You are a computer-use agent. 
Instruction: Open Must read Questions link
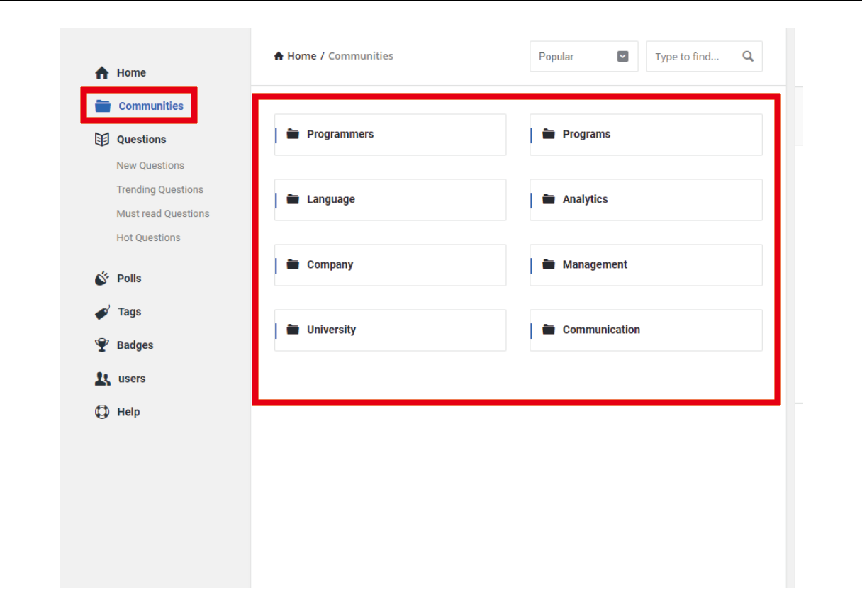(x=163, y=213)
